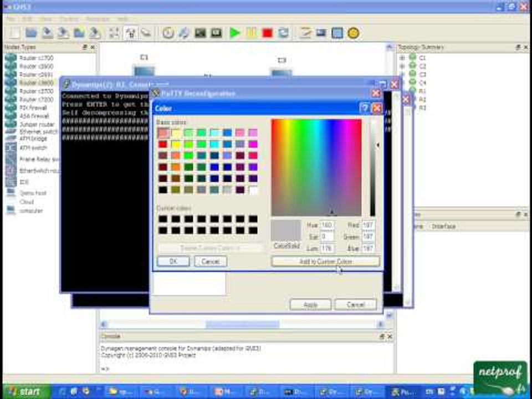The height and width of the screenshot is (399, 532).
Task: Select Router c3600 node type
Action: tap(36, 83)
